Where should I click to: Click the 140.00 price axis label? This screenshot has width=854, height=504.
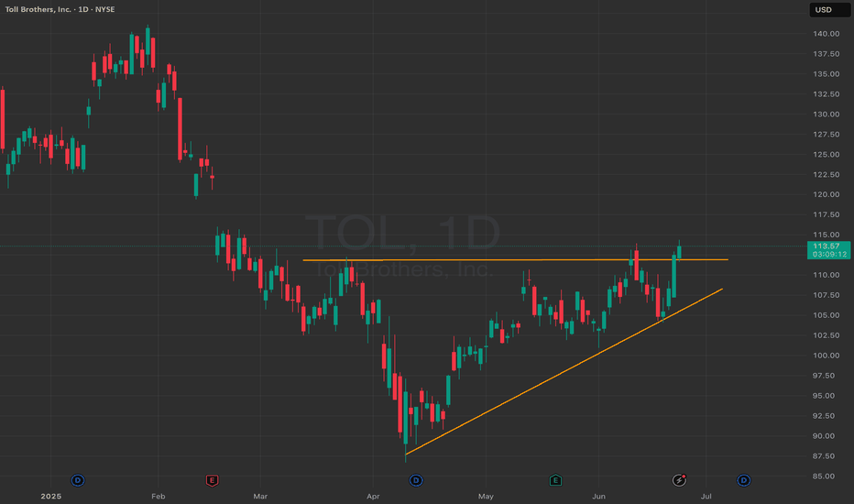click(826, 34)
